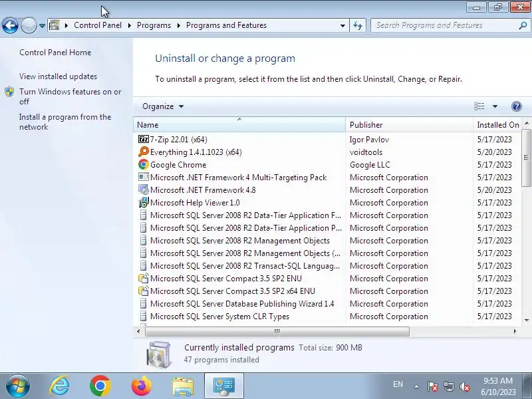Click the vertical scrollbar thumb
Image resolution: width=532 pixels, height=399 pixels.
point(526,158)
